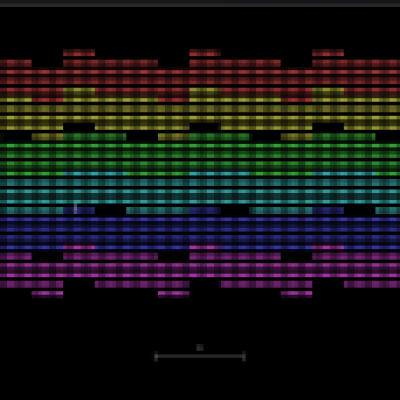Click the rightmost cyan brick in the green row
400x400 pixels.
344,173
